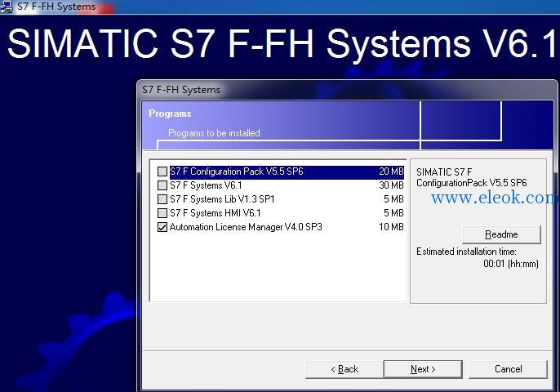This screenshot has height=392, width=560.
Task: Check the S7 F Systems HMI V6.1 checkbox
Action: pyautogui.click(x=162, y=213)
